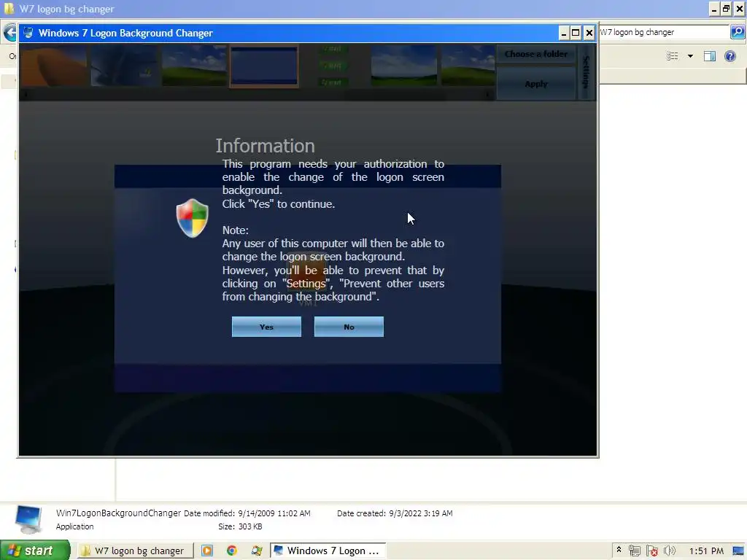Select the thumbnail with green start buttons
747x560 pixels.
click(x=333, y=66)
